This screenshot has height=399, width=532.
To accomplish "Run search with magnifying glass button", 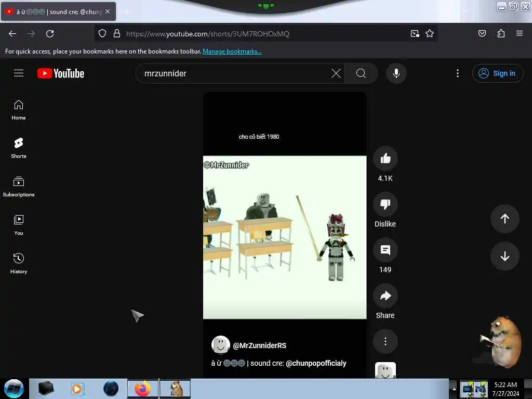I will [361, 73].
